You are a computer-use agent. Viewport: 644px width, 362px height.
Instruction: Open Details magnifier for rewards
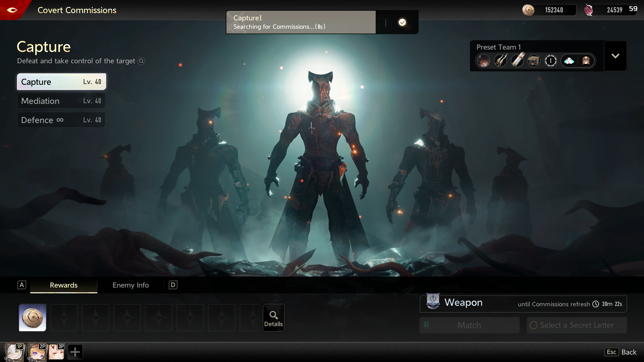(x=273, y=318)
